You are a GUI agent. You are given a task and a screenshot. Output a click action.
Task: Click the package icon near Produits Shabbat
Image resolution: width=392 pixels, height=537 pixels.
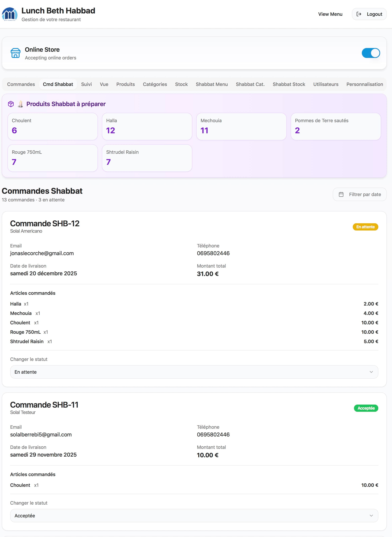(11, 104)
